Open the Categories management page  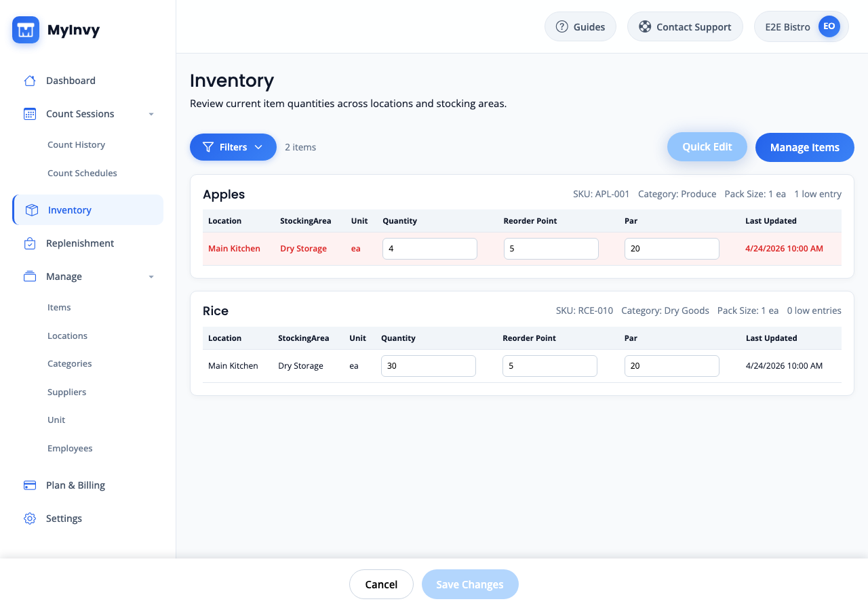pos(69,364)
